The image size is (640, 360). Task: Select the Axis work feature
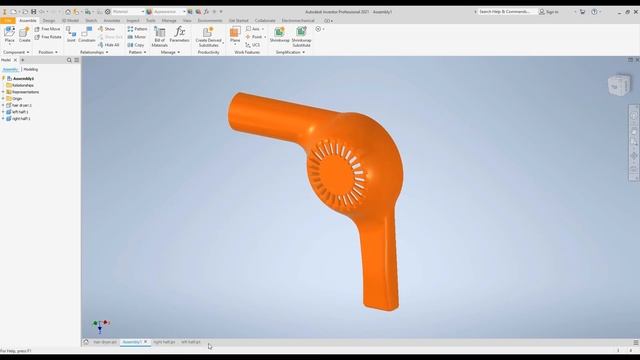pyautogui.click(x=253, y=29)
